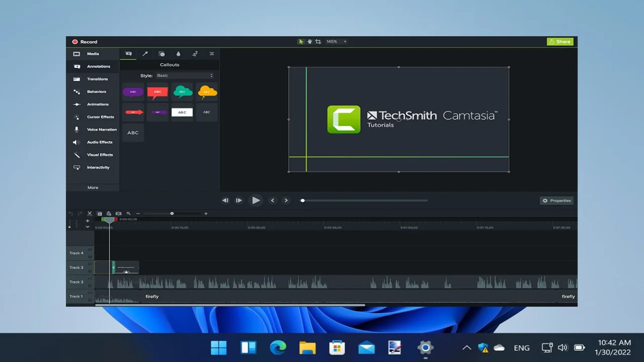
Task: Collapse tracks with the chevron below plus
Action: click(88, 227)
